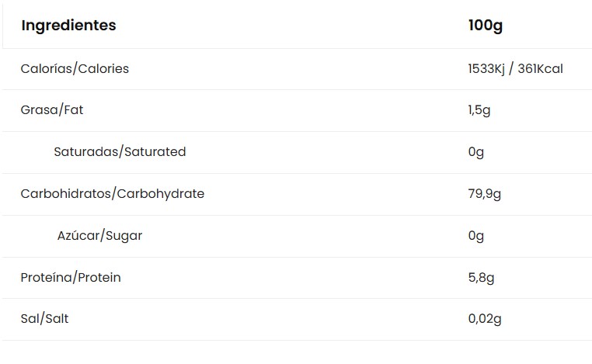Image resolution: width=592 pixels, height=364 pixels.
Task: Click the 'Sal/Salt' row label
Action: 44,319
